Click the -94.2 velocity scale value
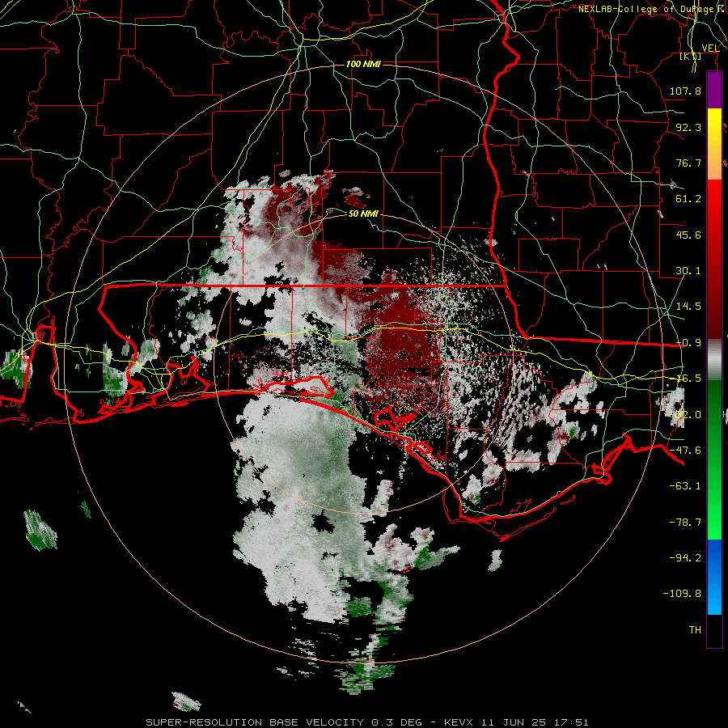The width and height of the screenshot is (728, 728). coord(685,557)
